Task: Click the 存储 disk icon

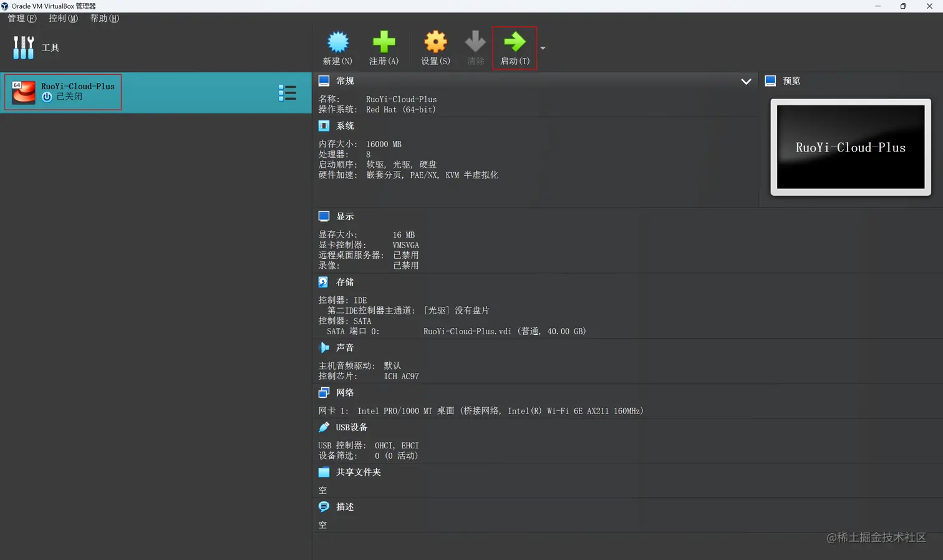Action: click(x=324, y=282)
